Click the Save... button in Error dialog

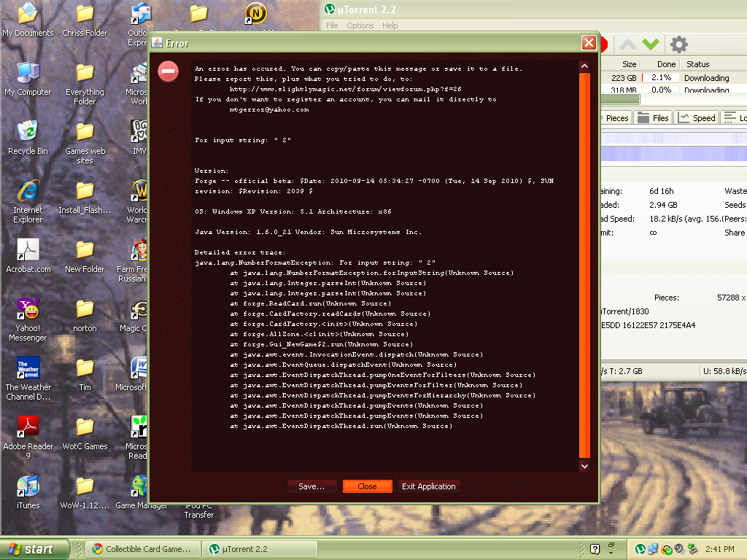[311, 486]
